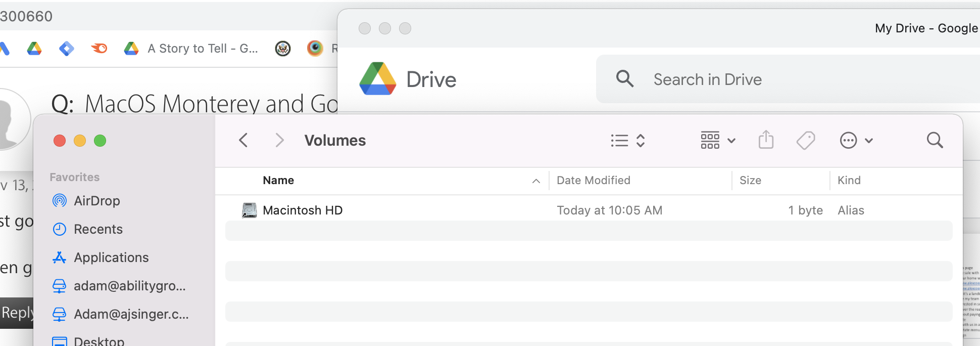980x346 pixels.
Task: Go to Applications in the sidebar
Action: coord(111,257)
